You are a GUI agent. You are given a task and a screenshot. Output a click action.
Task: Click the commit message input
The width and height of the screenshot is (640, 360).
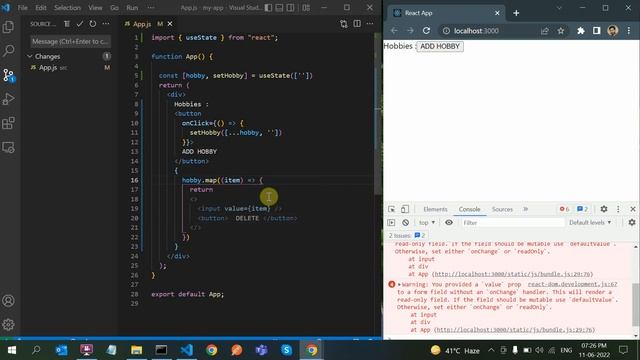[x=70, y=41]
